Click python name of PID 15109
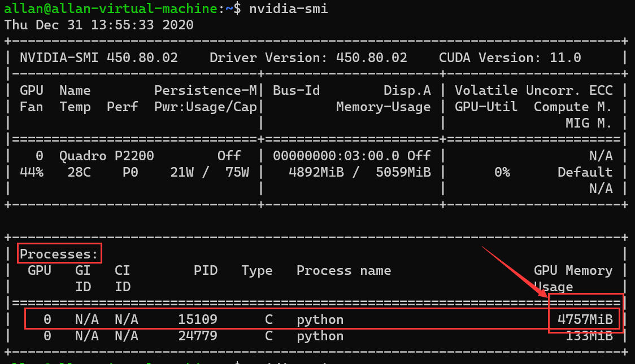Image resolution: width=635 pixels, height=364 pixels. tap(320, 320)
